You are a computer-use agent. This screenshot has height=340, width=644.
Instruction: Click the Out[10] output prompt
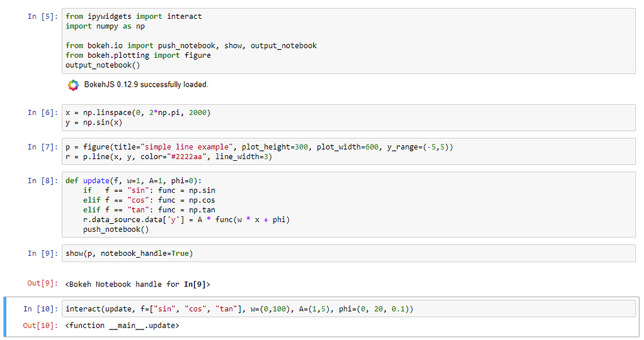click(40, 326)
